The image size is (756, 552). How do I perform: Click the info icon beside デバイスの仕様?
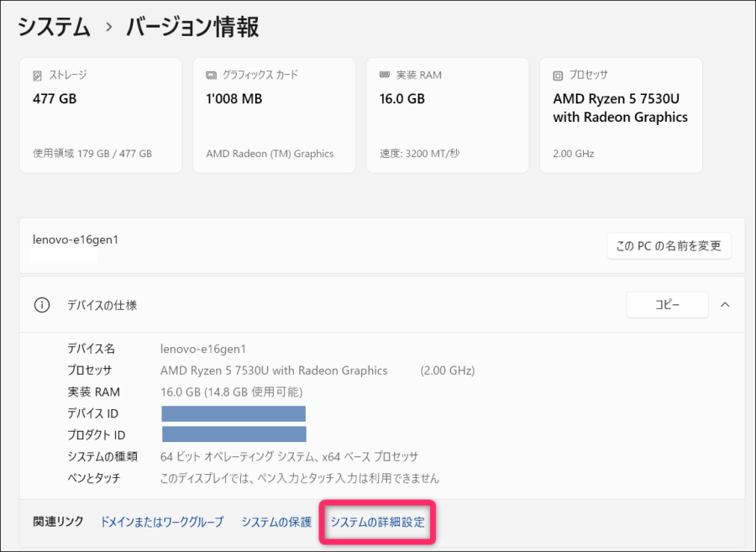pos(42,305)
